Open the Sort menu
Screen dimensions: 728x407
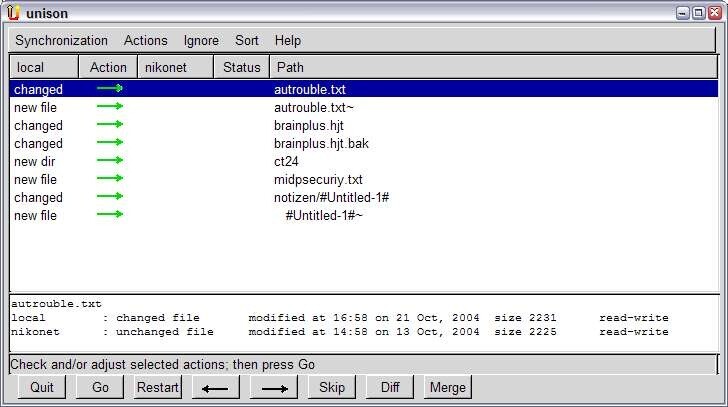tap(247, 40)
